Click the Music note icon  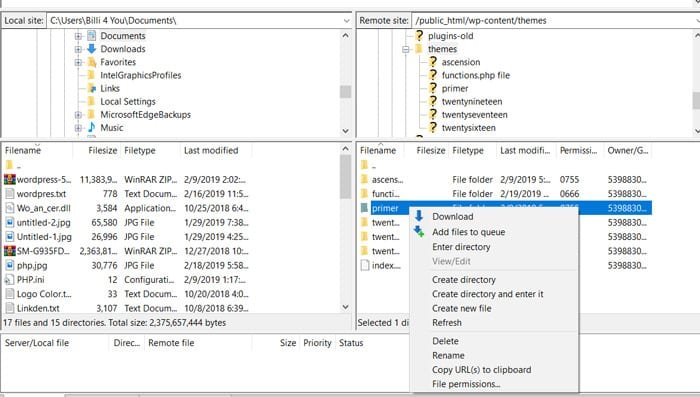(x=92, y=127)
